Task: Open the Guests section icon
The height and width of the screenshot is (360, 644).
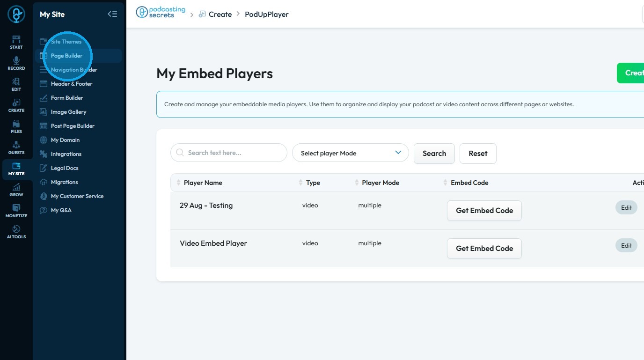Action: pyautogui.click(x=16, y=147)
